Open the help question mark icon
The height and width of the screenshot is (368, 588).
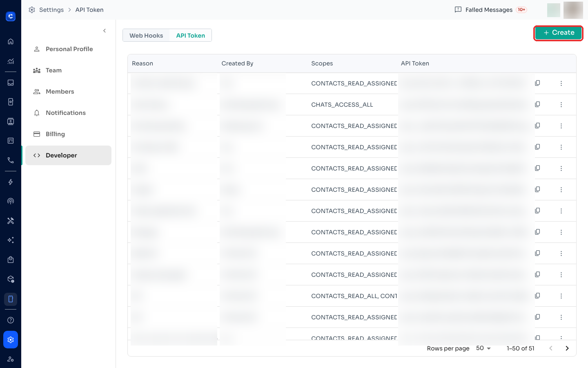11,320
